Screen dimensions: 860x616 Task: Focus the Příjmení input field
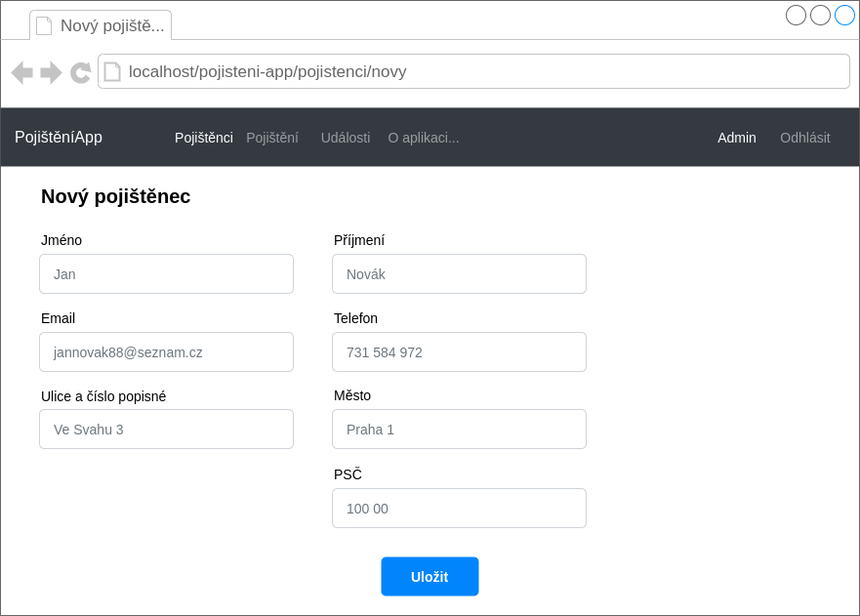tap(459, 274)
